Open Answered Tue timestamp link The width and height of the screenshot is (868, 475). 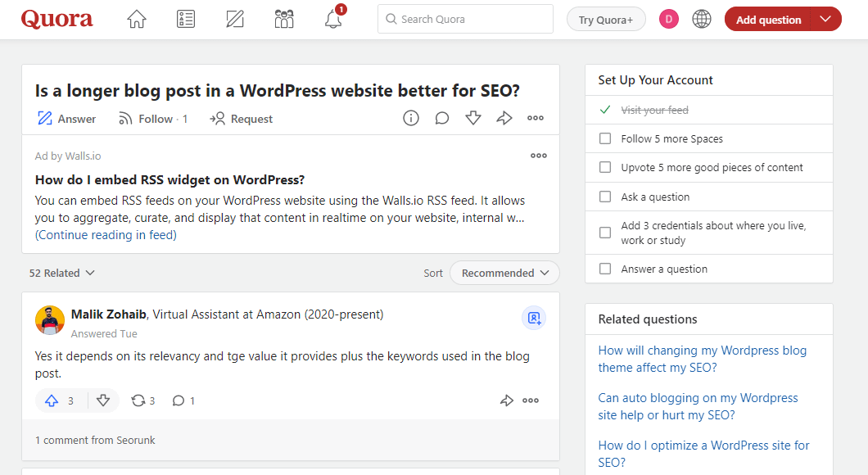tap(104, 334)
